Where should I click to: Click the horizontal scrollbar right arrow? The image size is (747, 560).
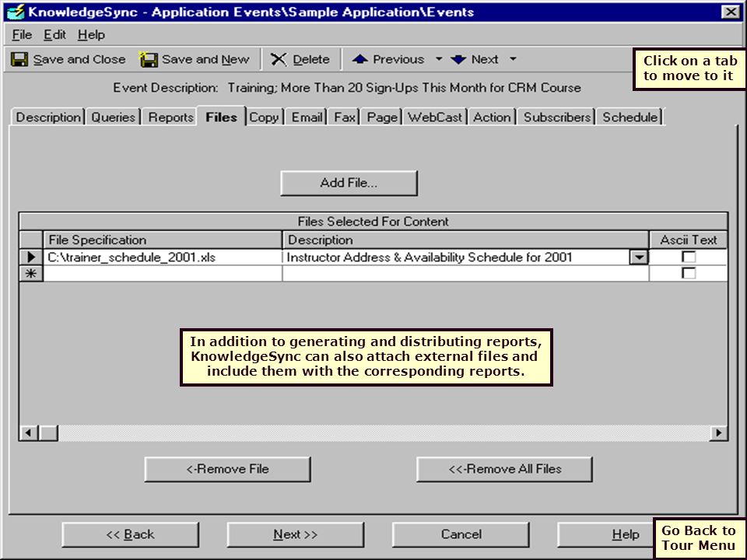(718, 433)
